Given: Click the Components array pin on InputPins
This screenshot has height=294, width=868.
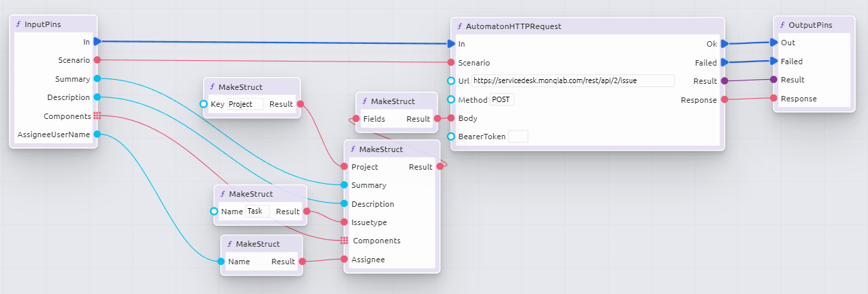Looking at the screenshot, I should point(97,116).
